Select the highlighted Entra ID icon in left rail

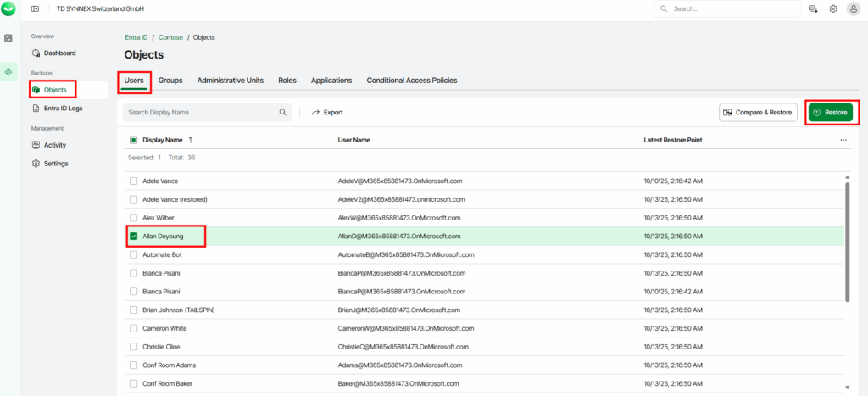pyautogui.click(x=9, y=70)
